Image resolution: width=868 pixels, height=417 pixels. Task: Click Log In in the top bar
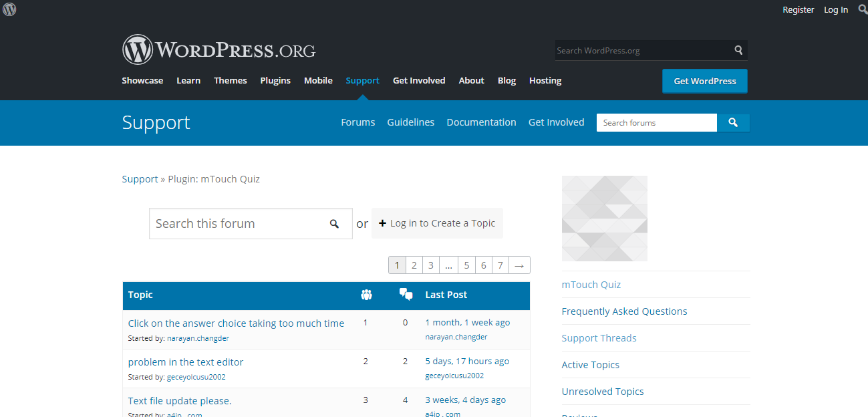[x=836, y=9]
